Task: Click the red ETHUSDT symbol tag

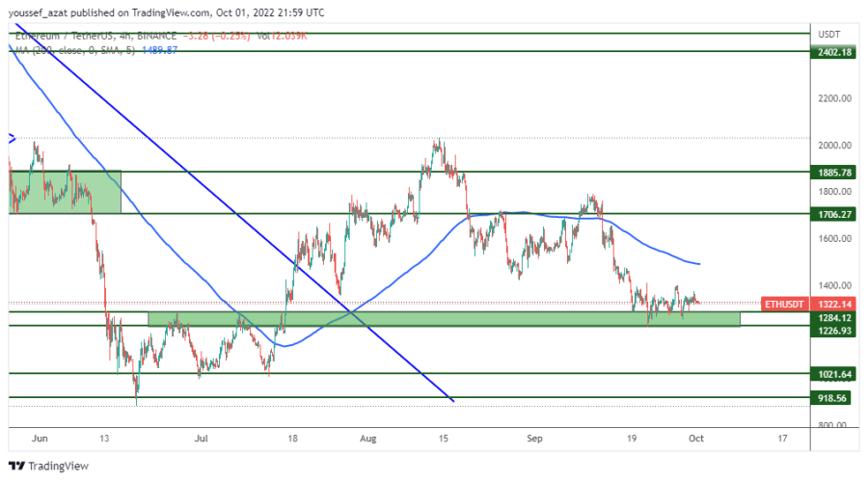Action: tap(784, 304)
